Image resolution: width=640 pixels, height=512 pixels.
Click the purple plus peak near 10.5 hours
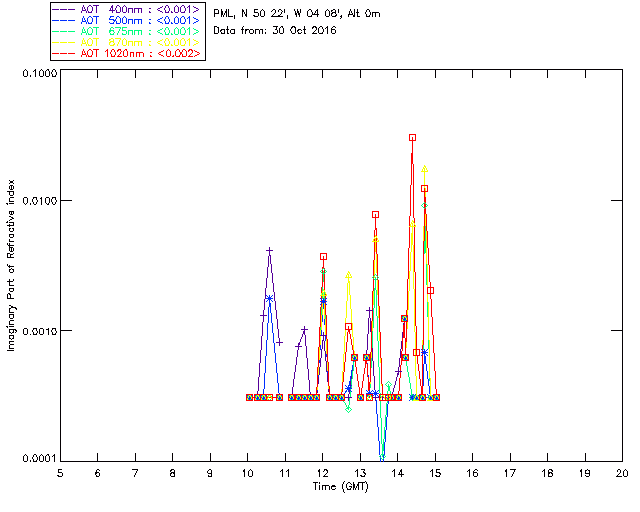click(x=269, y=250)
